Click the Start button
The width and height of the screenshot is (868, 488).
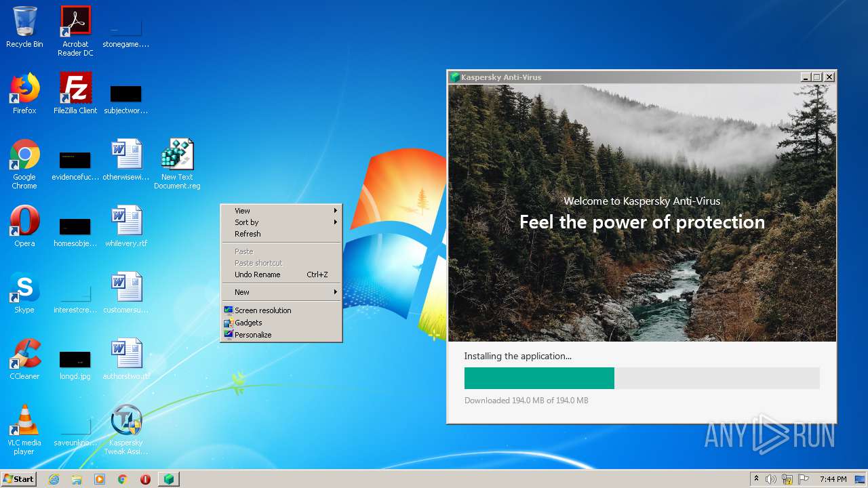[19, 479]
